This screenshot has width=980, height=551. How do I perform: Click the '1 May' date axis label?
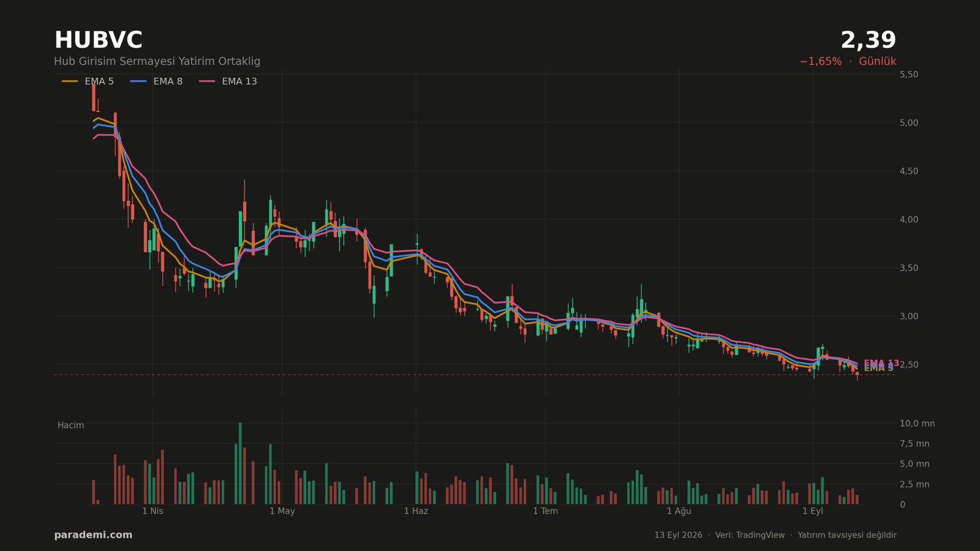click(282, 511)
